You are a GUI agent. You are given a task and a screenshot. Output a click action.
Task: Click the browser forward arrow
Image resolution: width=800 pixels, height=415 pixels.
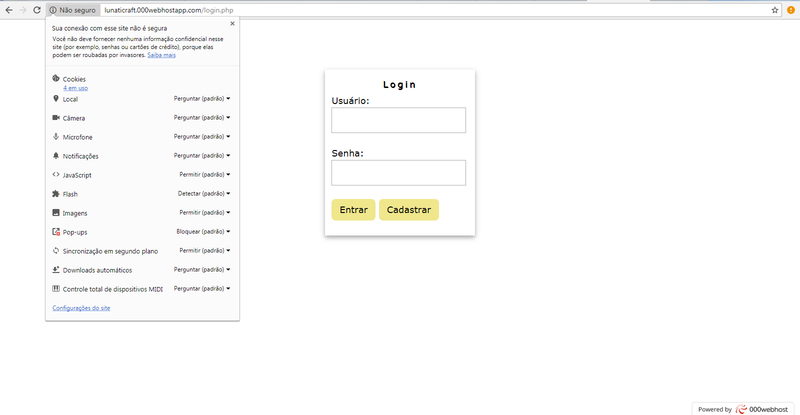22,9
